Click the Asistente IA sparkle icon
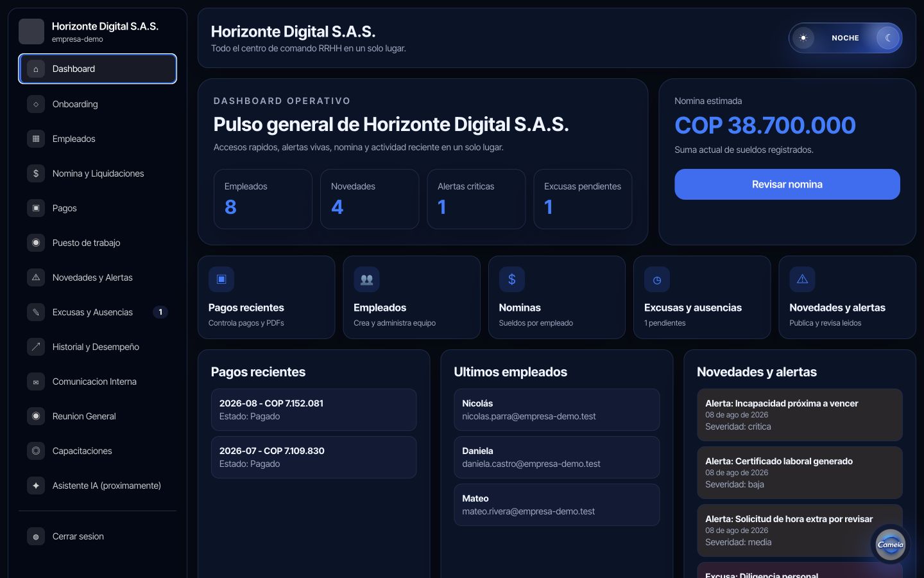This screenshot has width=924, height=578. [x=36, y=486]
